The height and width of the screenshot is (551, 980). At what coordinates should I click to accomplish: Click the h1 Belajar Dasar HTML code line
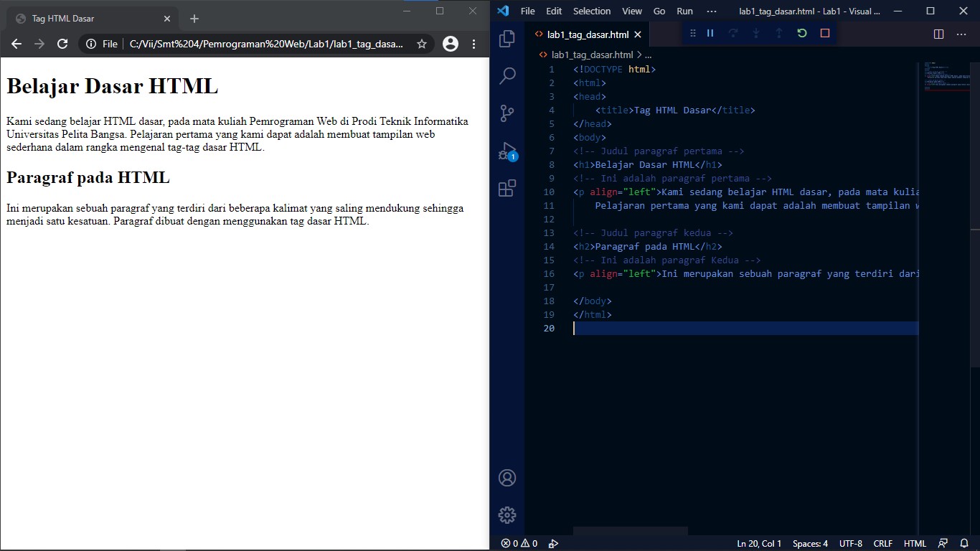[648, 165]
